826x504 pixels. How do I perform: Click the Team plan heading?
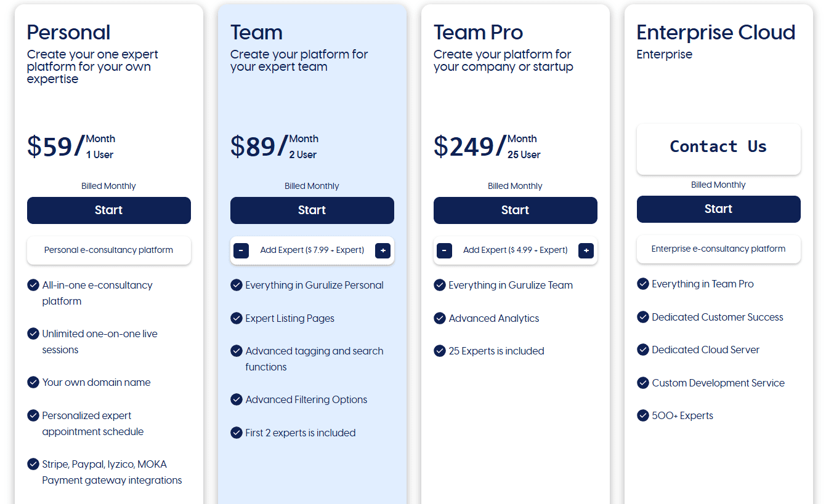click(x=256, y=32)
